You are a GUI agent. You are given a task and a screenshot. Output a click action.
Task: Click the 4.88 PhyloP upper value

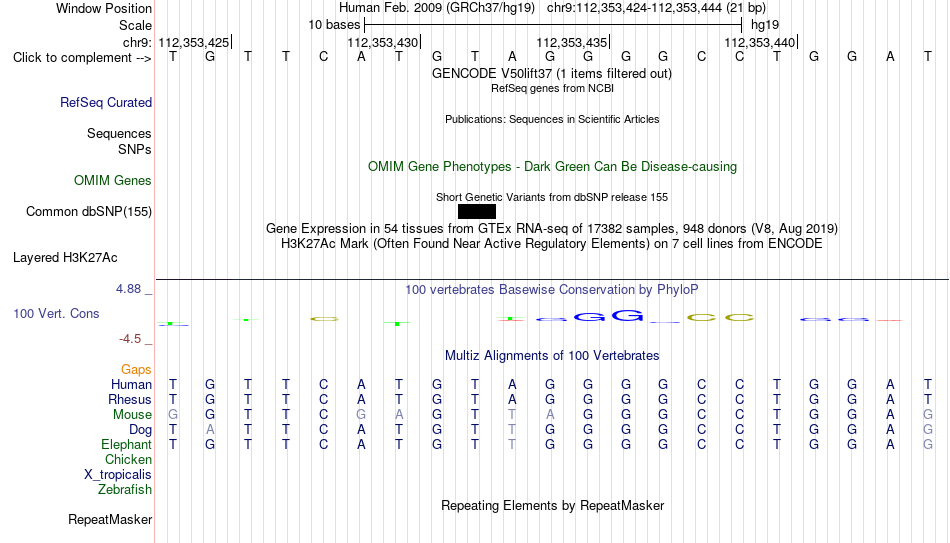click(128, 289)
